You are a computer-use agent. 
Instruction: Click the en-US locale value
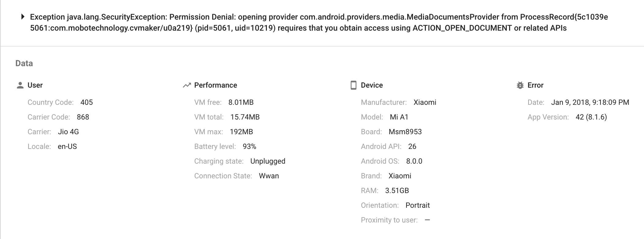coord(67,146)
